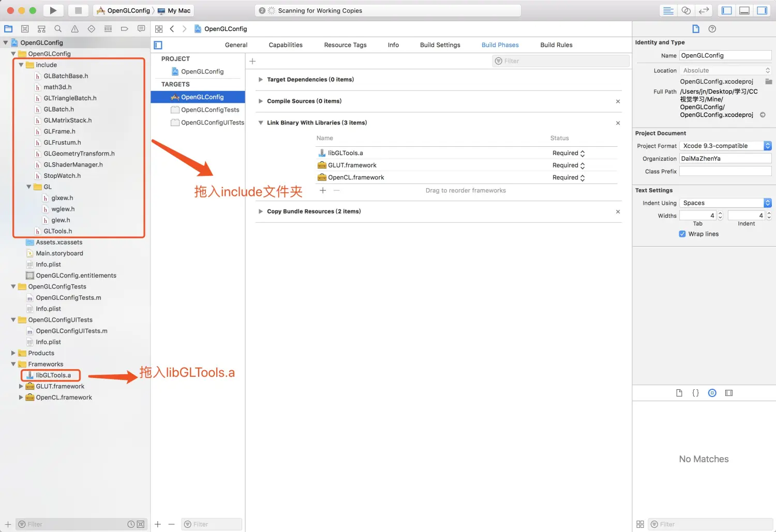Expand Copy Bundle Resources section
This screenshot has height=532, width=776.
[261, 211]
